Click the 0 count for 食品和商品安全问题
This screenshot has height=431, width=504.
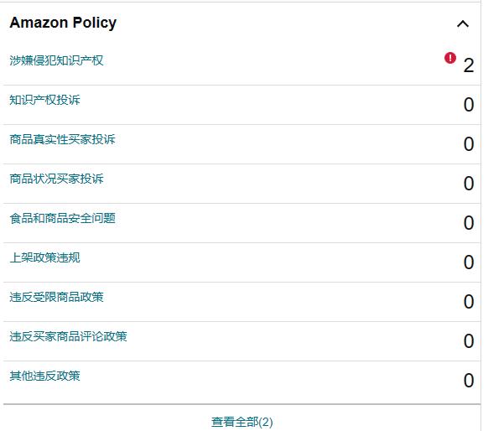[x=468, y=223]
